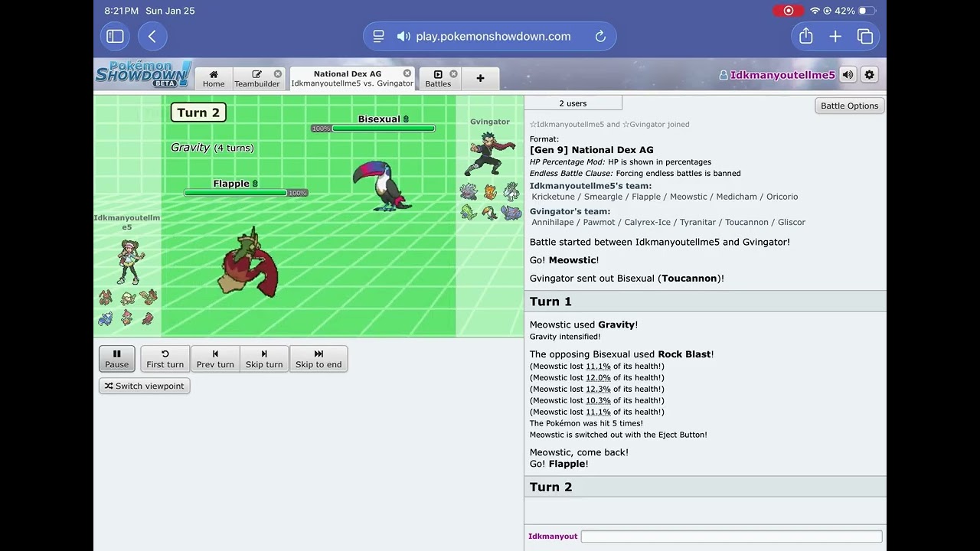
Task: Click the opposing Toucannon battle sprite
Action: (x=382, y=186)
